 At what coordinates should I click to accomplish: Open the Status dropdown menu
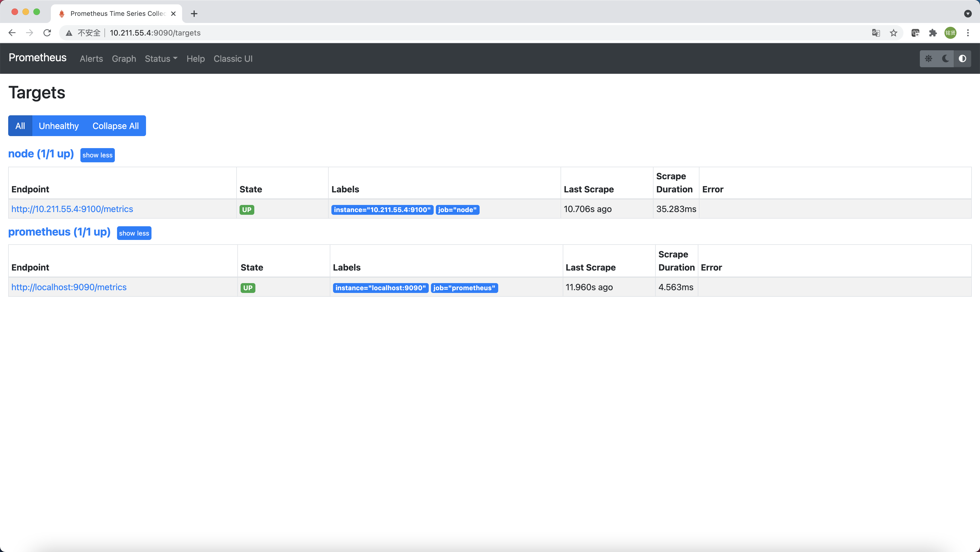[x=161, y=59]
